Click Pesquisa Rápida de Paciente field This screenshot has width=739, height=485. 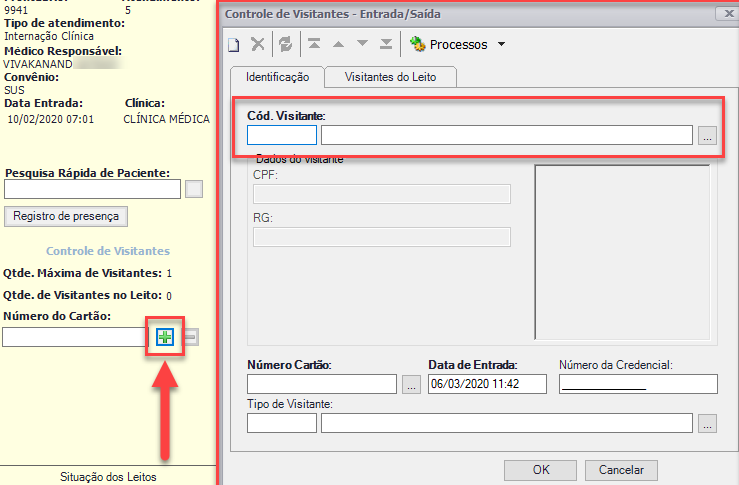tap(92, 189)
